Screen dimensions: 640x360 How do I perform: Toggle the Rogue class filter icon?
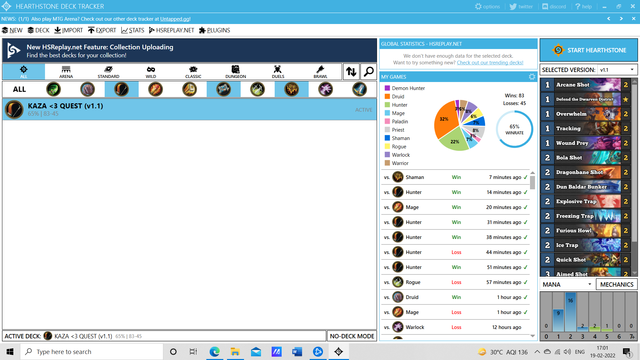pyautogui.click(x=258, y=89)
